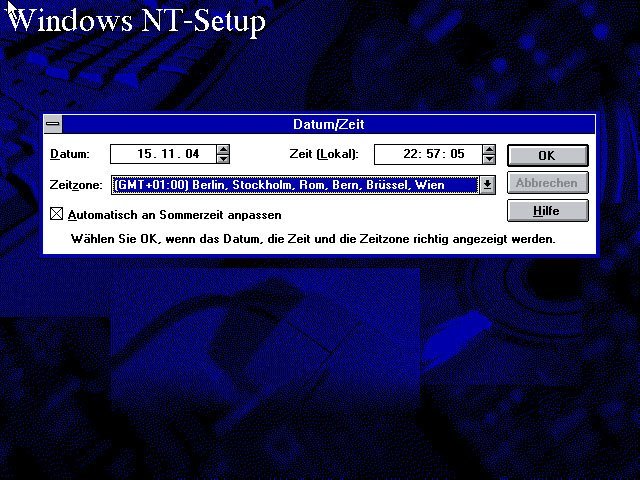640x480 pixels.
Task: Select the hour value 22 in Zeit
Action: (x=411, y=155)
